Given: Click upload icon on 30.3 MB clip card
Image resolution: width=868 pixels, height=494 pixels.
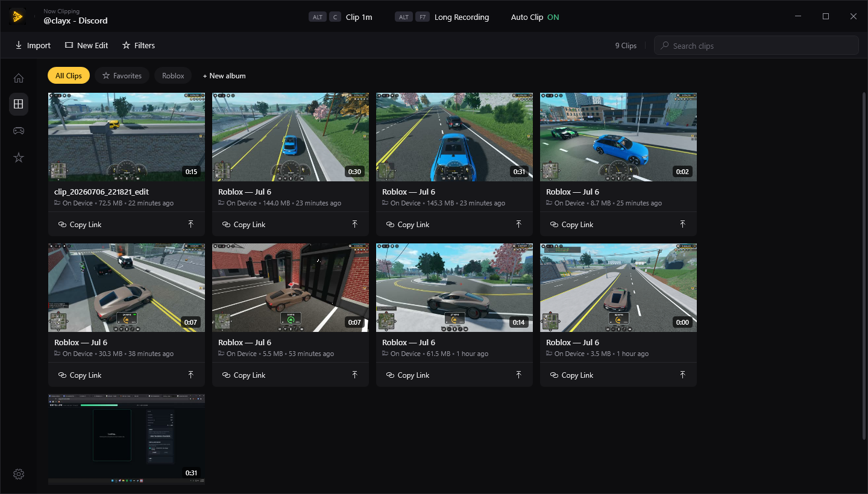Looking at the screenshot, I should pyautogui.click(x=190, y=375).
